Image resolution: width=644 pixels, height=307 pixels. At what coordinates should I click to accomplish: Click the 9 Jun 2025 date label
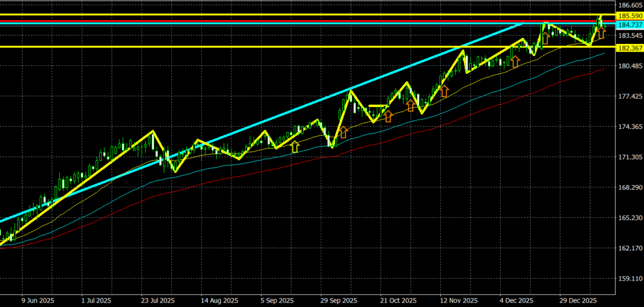[38, 301]
